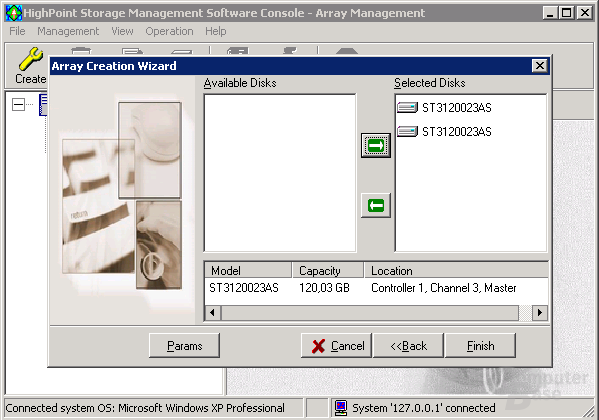The width and height of the screenshot is (599, 420).
Task: Close the Array Creation Wizard dialog
Action: click(539, 66)
